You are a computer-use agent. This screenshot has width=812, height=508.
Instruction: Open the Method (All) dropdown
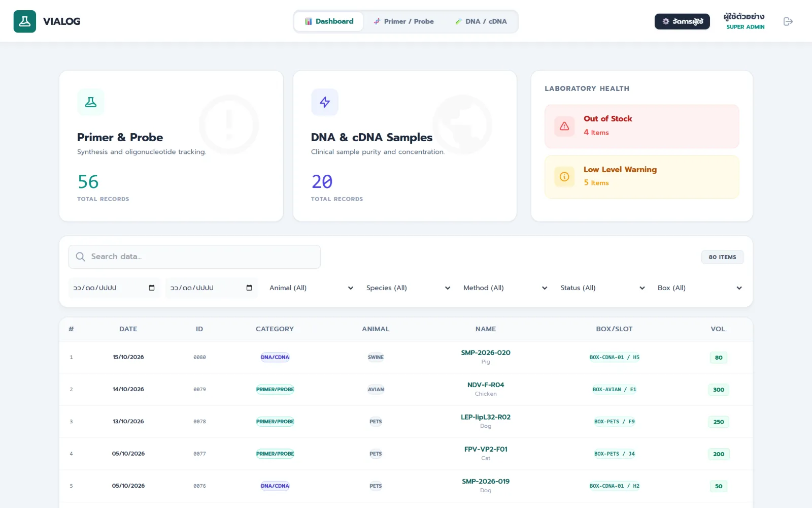505,288
